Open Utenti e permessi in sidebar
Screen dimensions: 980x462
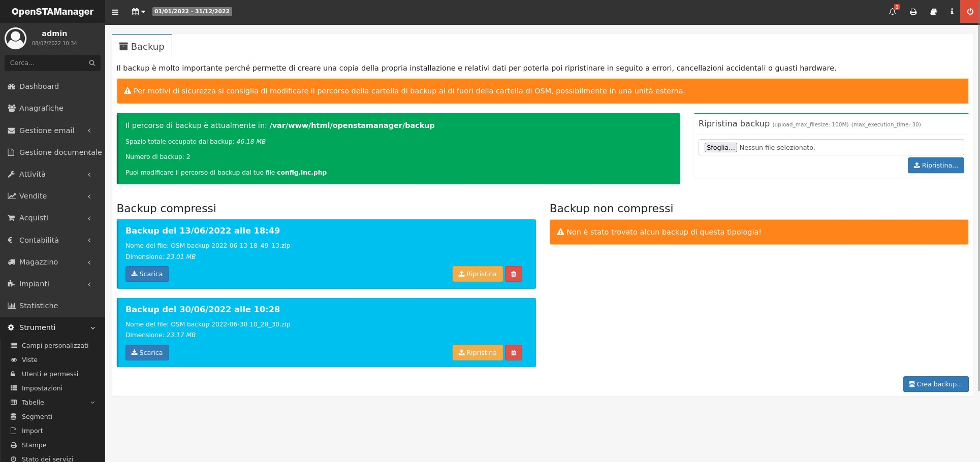[50, 374]
